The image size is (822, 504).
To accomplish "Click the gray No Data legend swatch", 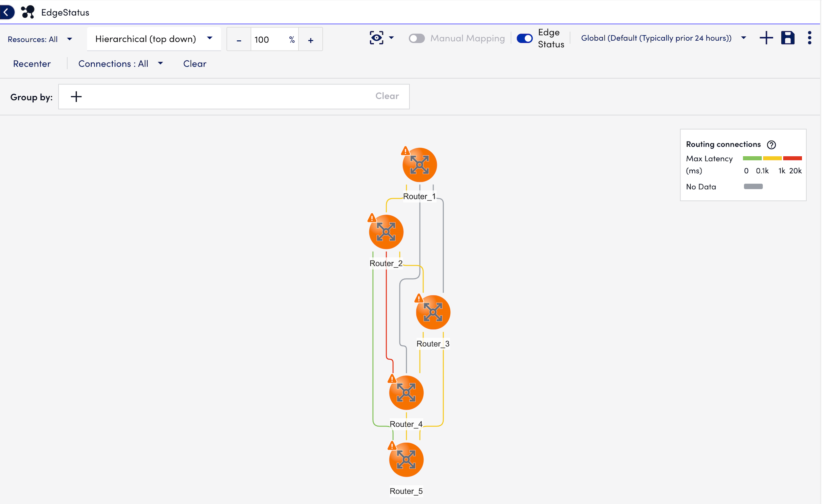I will coord(753,187).
